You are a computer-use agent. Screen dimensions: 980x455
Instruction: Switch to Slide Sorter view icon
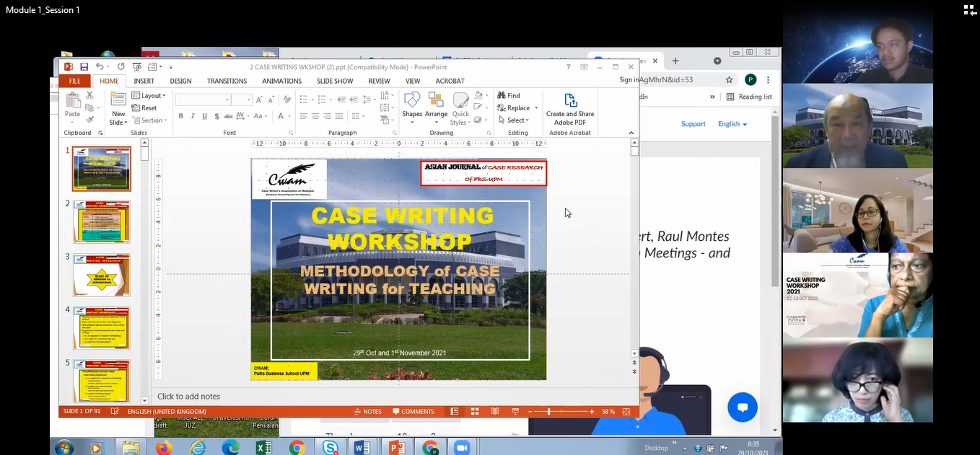(474, 412)
